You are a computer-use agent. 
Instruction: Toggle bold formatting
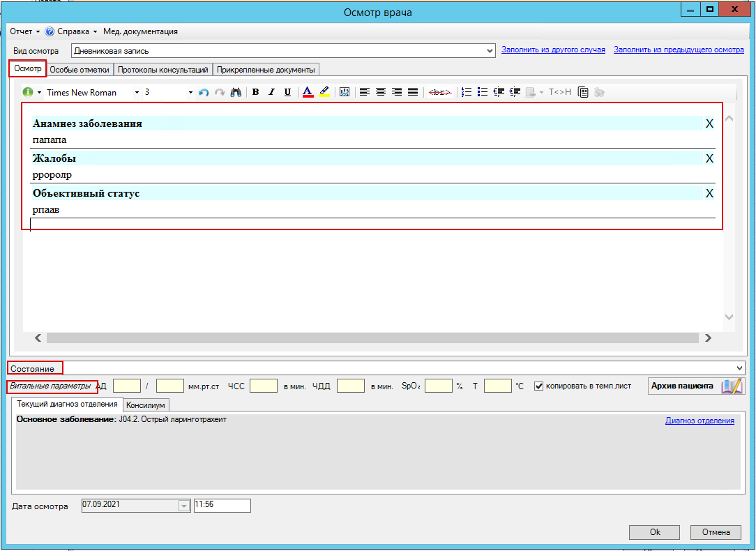tap(255, 92)
